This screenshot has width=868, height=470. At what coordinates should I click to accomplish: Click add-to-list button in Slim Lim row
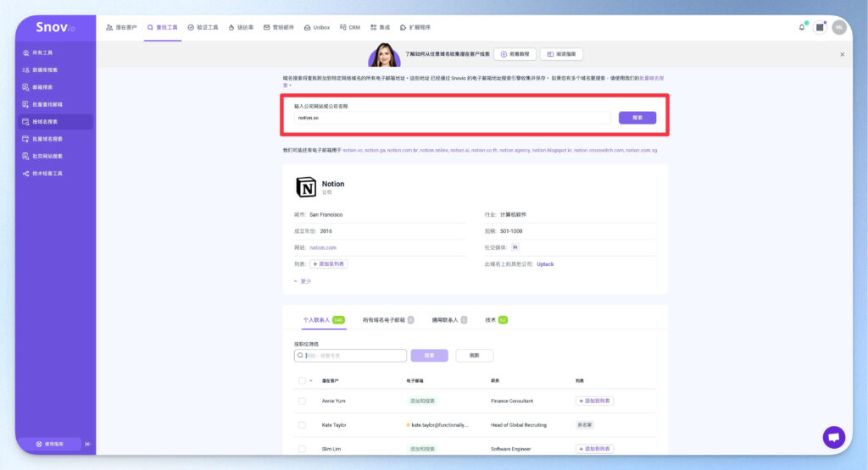pos(594,449)
